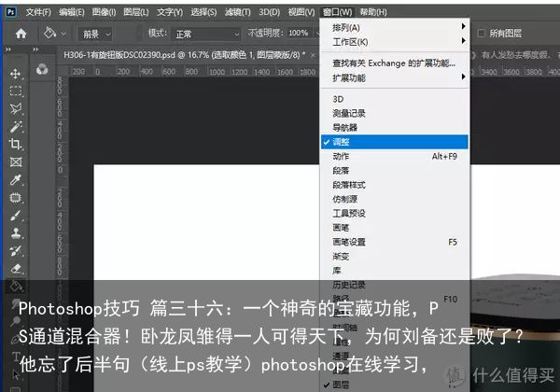Viewport: 560px width, 392px height.
Task: Expand the collapsed panel dock arrows
Action: pos(35,49)
